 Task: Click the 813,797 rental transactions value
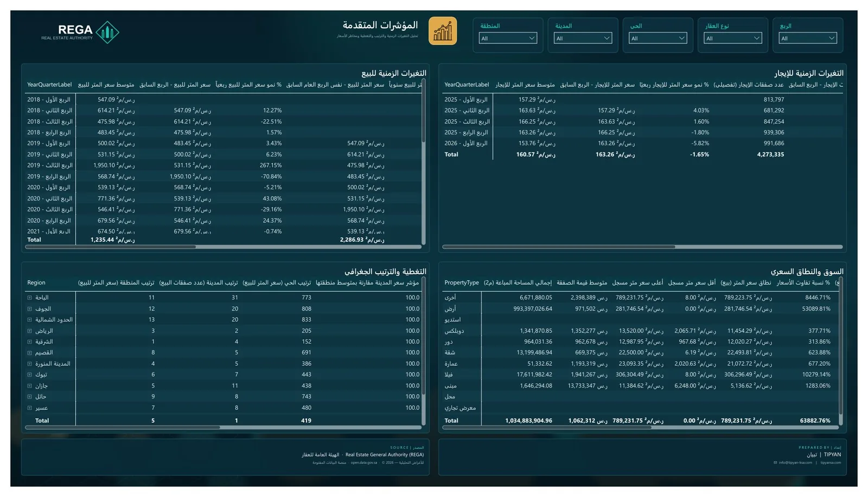tap(774, 100)
